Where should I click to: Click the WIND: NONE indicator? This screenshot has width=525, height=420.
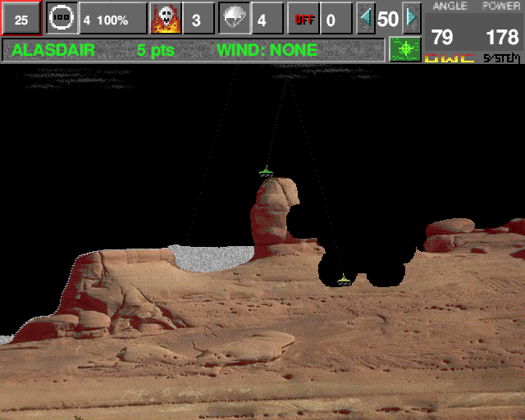point(267,50)
